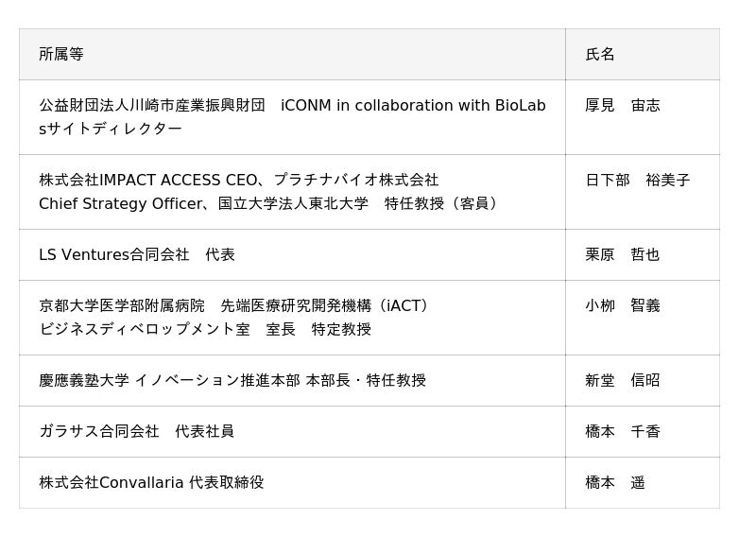The height and width of the screenshot is (537, 756).
Task: Select the name 橋本 遥
Action: pyautogui.click(x=615, y=483)
